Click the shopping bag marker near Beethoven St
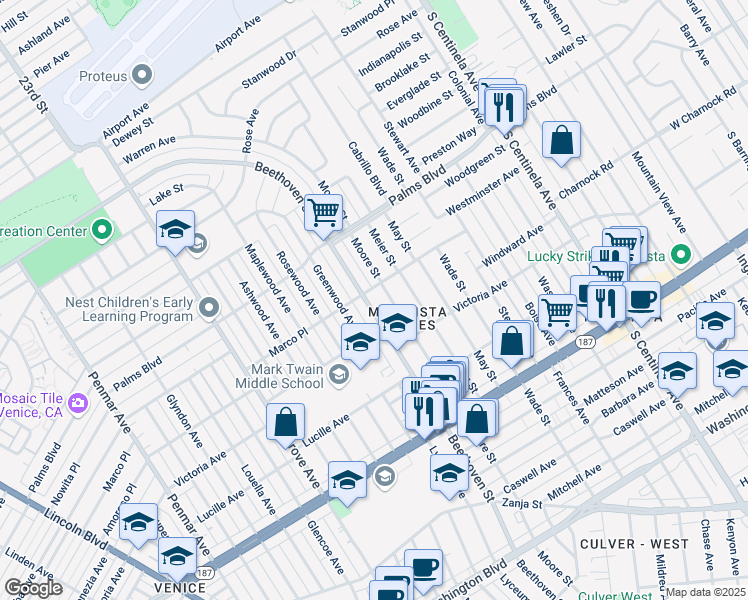 click(x=477, y=419)
